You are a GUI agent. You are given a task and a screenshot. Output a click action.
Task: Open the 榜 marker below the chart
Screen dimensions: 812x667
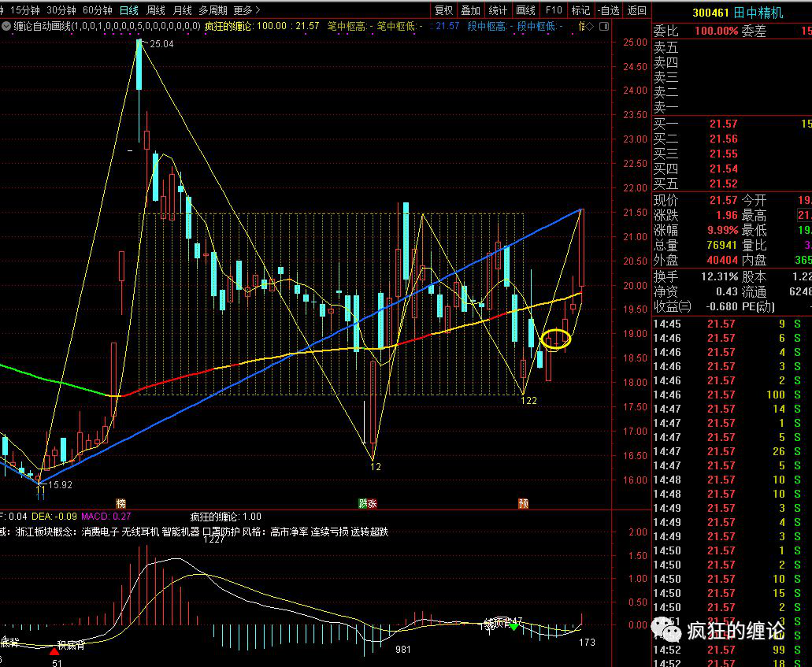point(121,503)
